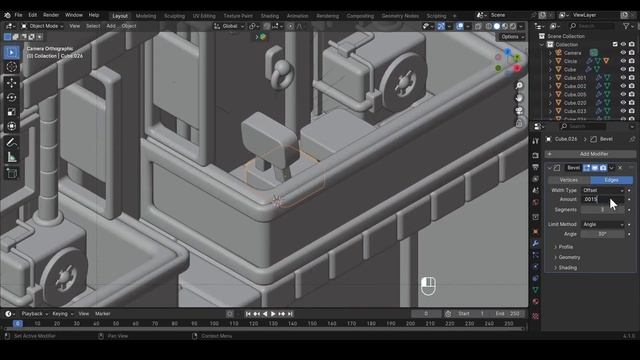Click the playback sync clock icon in the timeline

point(448,314)
